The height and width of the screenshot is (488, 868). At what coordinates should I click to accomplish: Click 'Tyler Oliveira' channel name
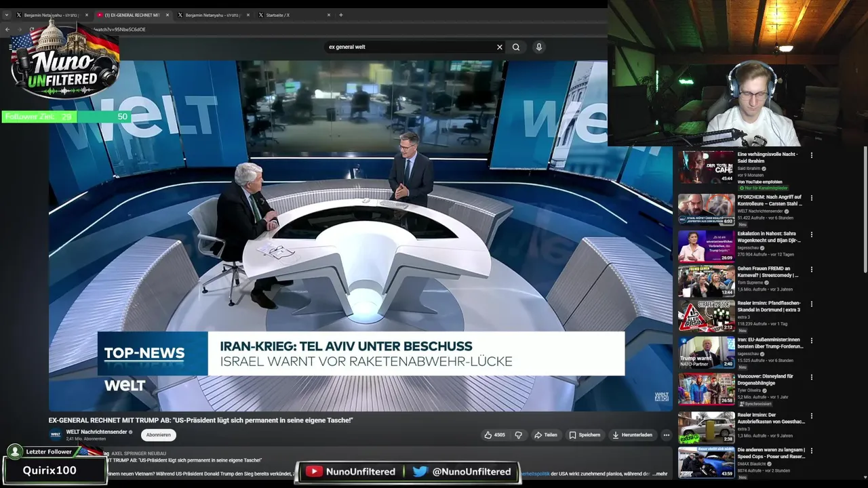point(749,390)
